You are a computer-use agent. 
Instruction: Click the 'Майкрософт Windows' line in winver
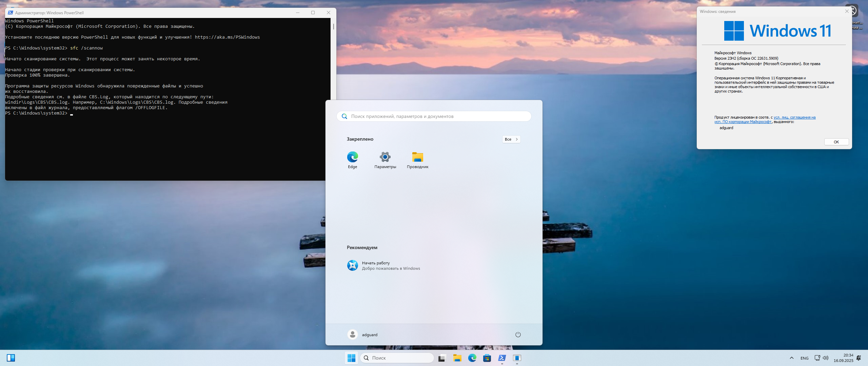733,53
